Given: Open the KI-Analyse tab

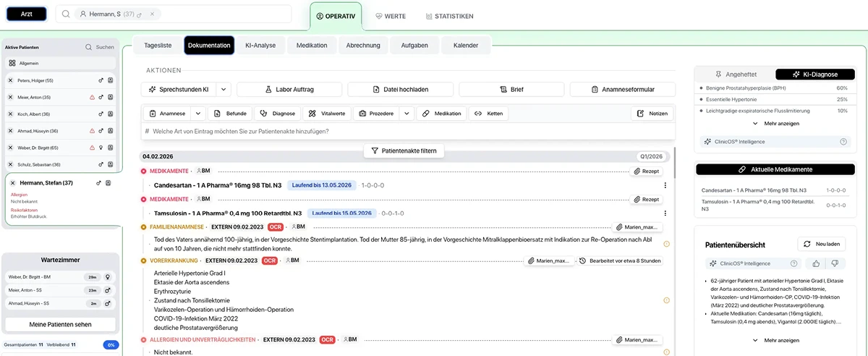Looking at the screenshot, I should [x=260, y=45].
